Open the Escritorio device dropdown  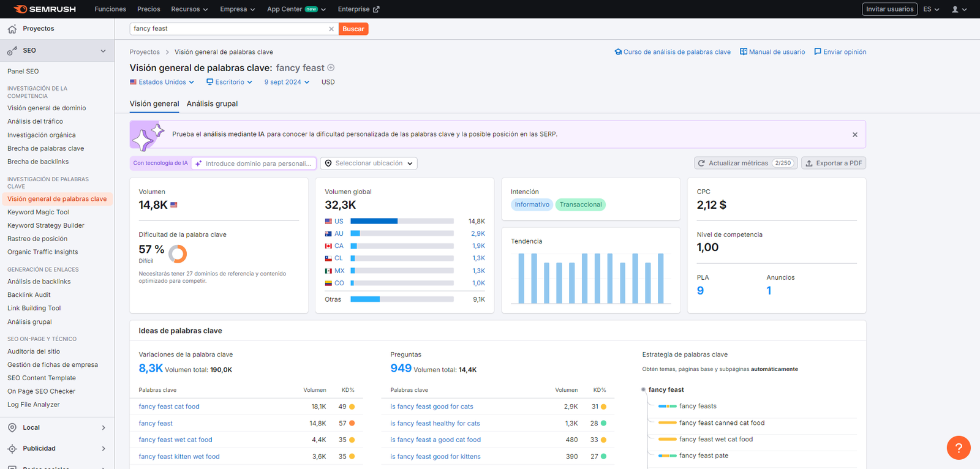click(x=229, y=82)
